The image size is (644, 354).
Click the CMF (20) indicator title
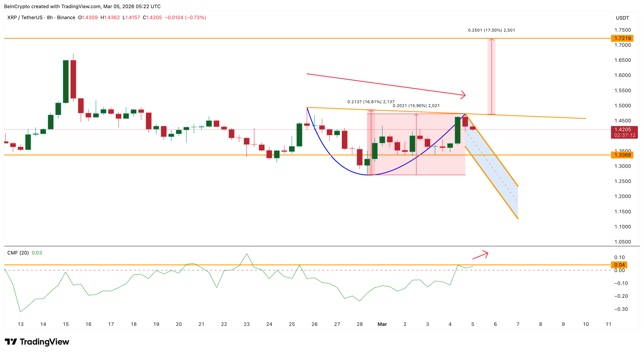click(18, 253)
